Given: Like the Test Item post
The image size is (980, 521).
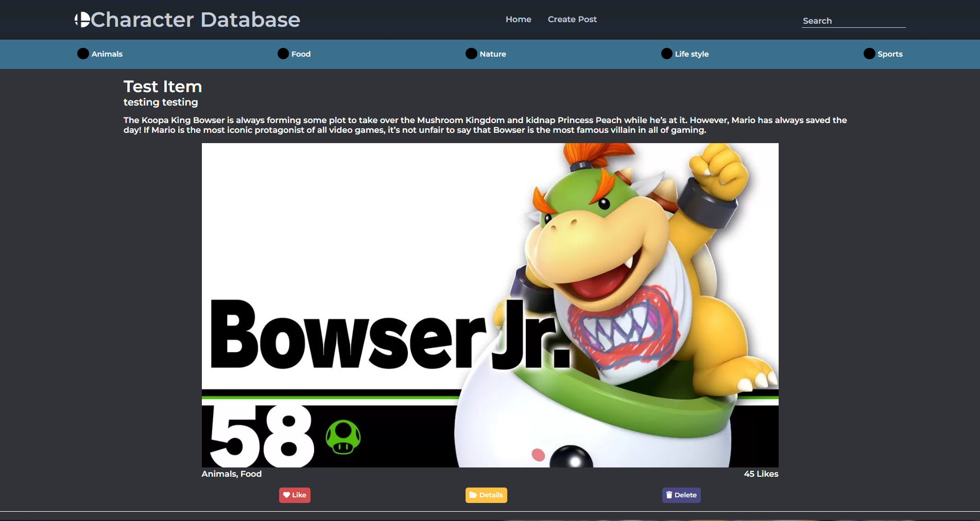Looking at the screenshot, I should [295, 495].
